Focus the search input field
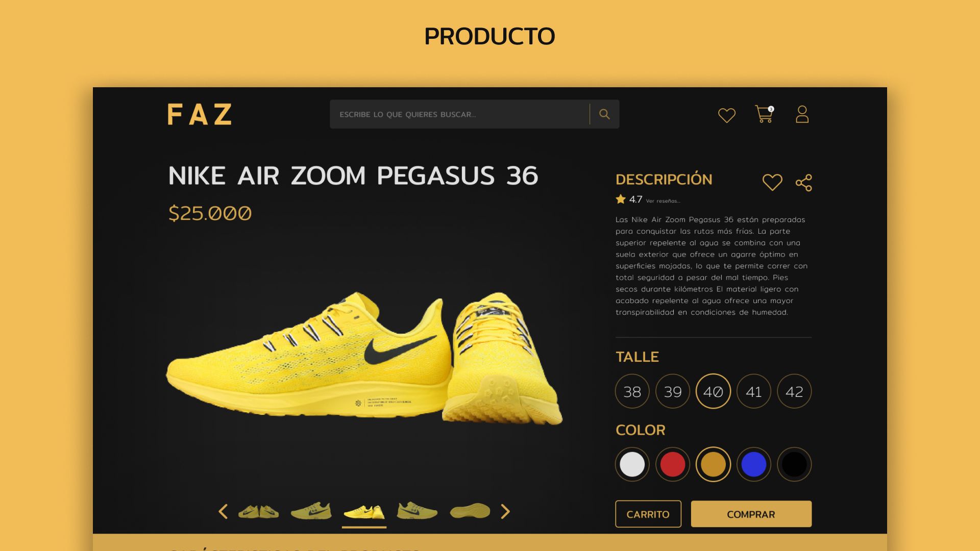Viewport: 980px width, 551px height. pyautogui.click(x=459, y=114)
